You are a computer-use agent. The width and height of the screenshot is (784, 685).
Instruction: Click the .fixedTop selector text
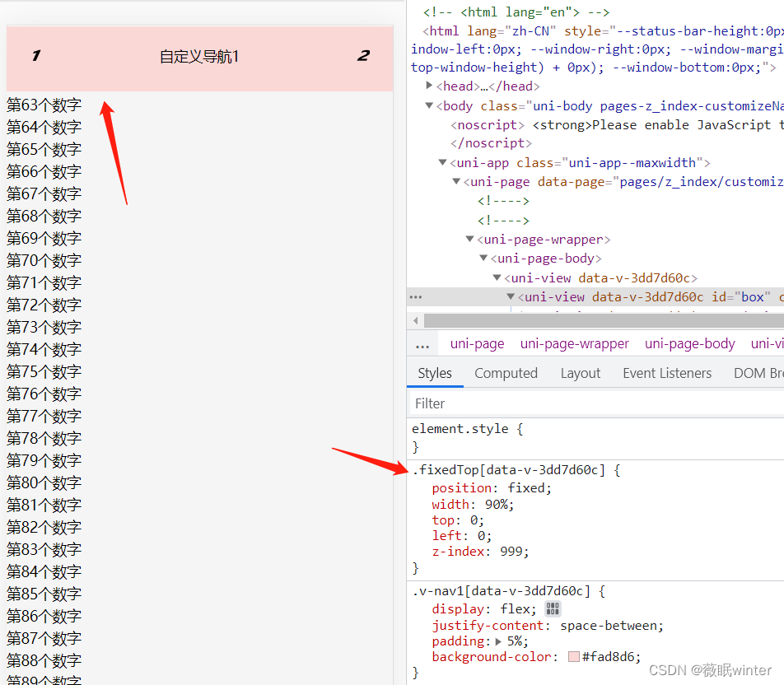(508, 469)
